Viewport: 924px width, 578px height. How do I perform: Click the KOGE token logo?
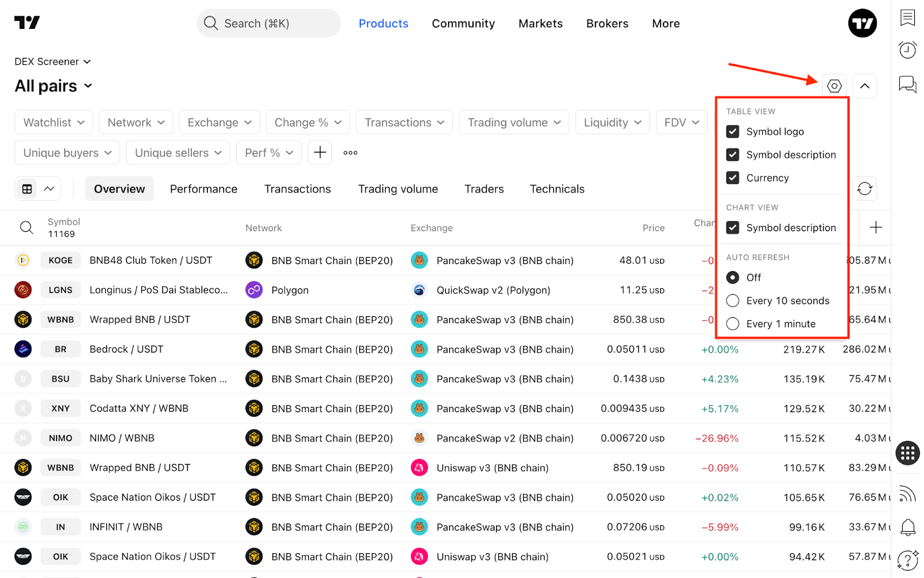pos(23,260)
